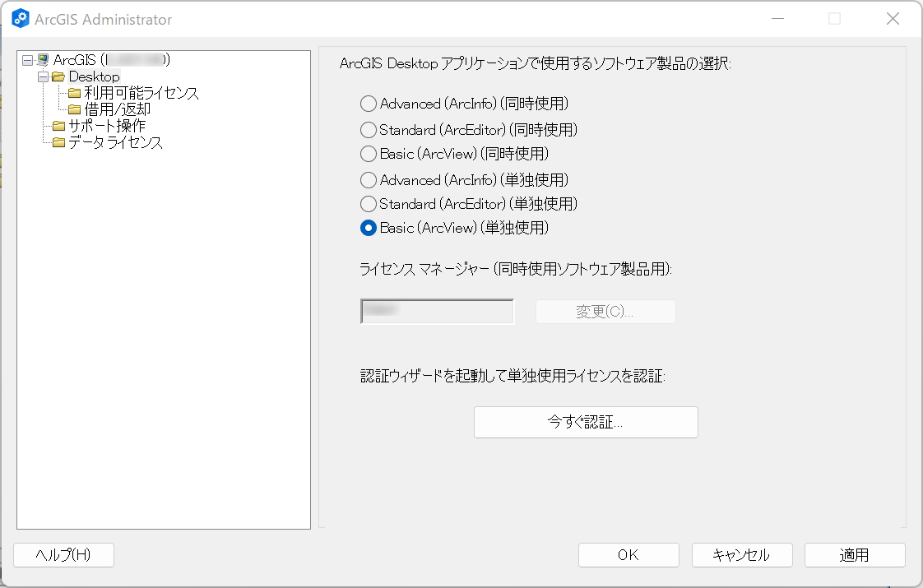Open help with ヘルプ(H) button

[x=63, y=555]
